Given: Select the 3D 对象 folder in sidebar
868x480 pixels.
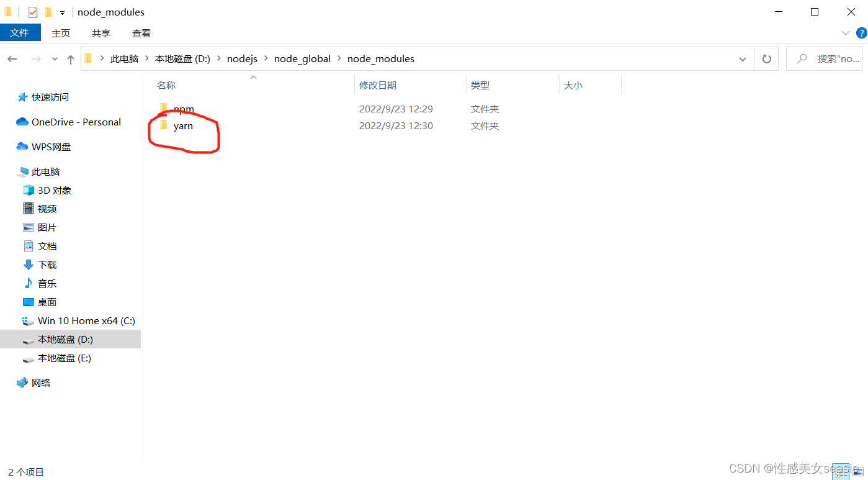Looking at the screenshot, I should coord(55,191).
